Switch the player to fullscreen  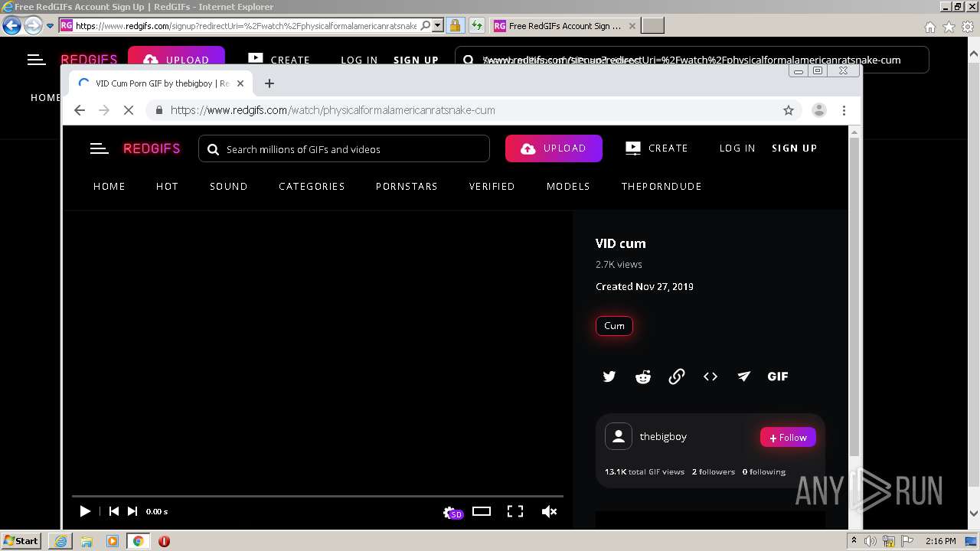coord(515,511)
